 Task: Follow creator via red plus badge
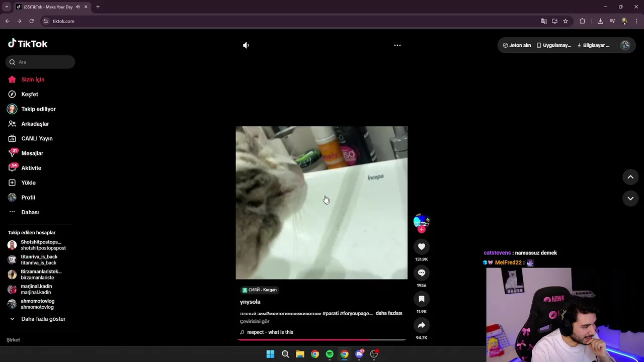(422, 229)
